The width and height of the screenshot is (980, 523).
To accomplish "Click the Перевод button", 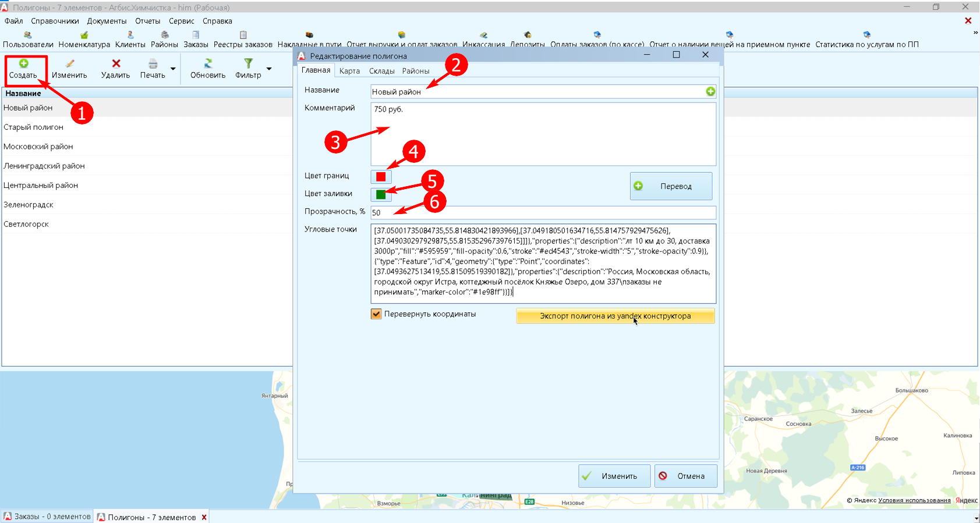I will [x=671, y=186].
